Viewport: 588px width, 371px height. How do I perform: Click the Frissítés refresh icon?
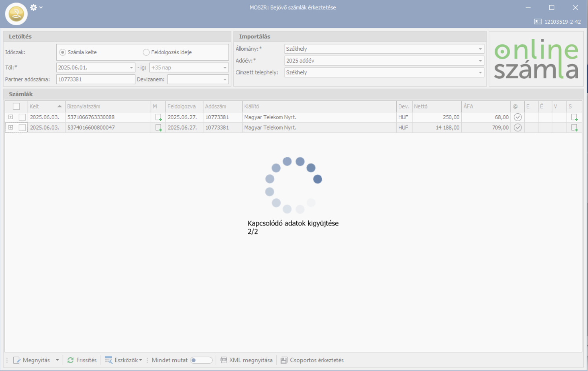70,360
